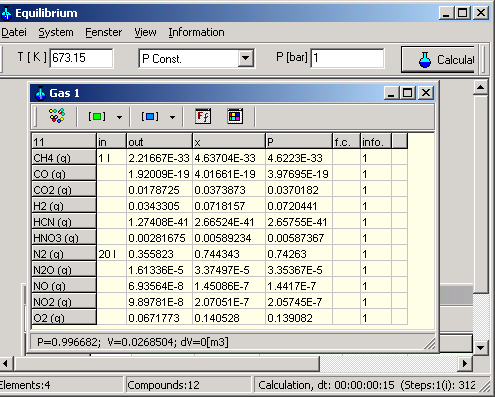The image size is (495, 397).
Task: Click the Equilibrium title bar flask icon
Action: [x=6, y=13]
